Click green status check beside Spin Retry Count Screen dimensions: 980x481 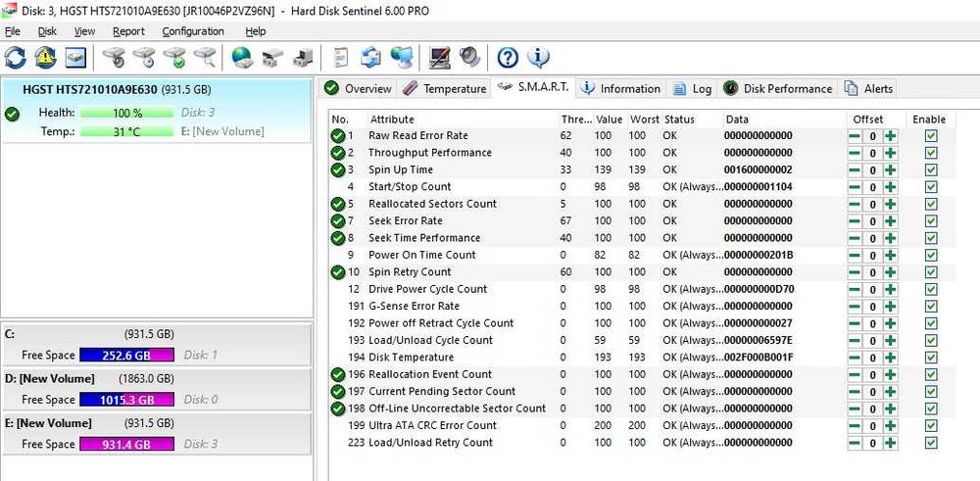338,271
